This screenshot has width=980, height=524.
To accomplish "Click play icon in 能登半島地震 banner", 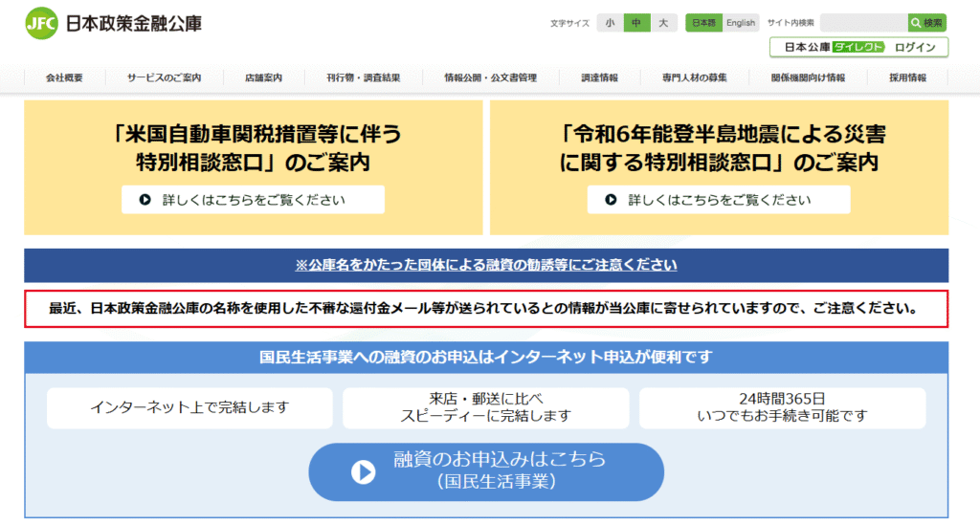I will (x=611, y=200).
